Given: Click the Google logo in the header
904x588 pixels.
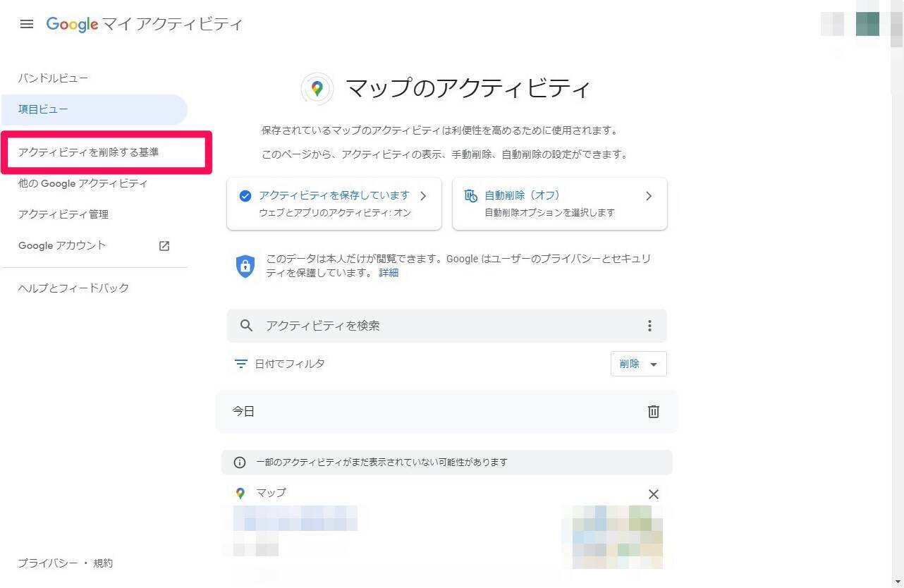Looking at the screenshot, I should (72, 25).
